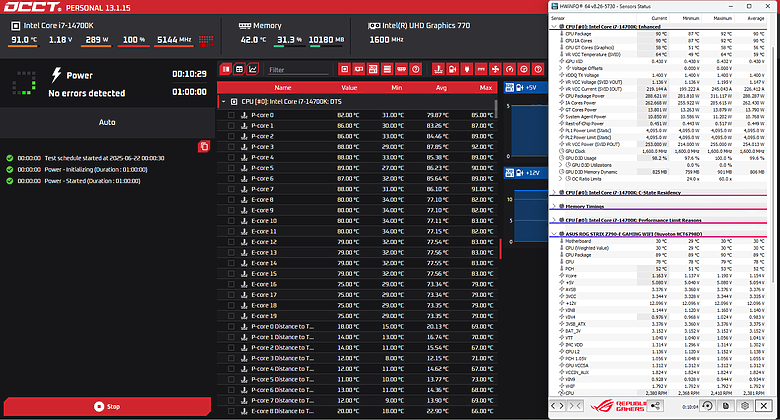Check the P-core 0 Distance to TjMax checkbox
Image resolution: width=780 pixels, height=420 pixels.
[x=231, y=326]
